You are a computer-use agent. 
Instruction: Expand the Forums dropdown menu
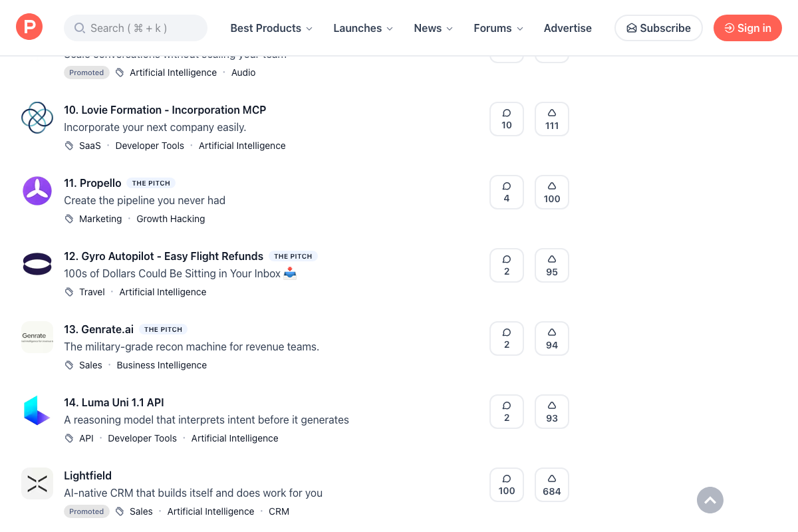499,28
